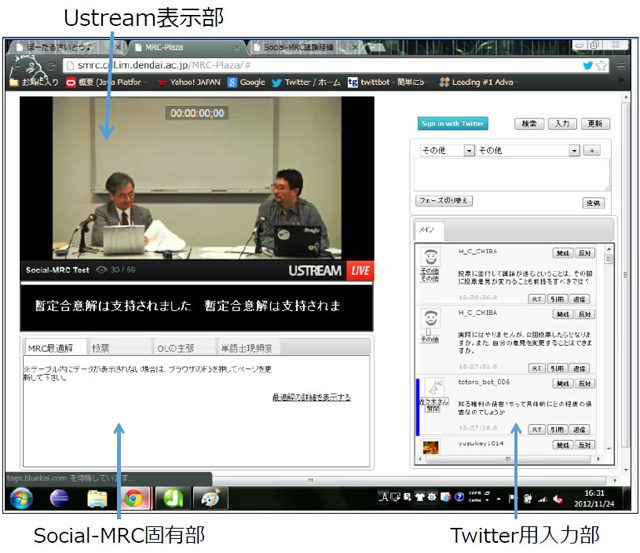Reload the page with the browser reload icon

point(51,65)
